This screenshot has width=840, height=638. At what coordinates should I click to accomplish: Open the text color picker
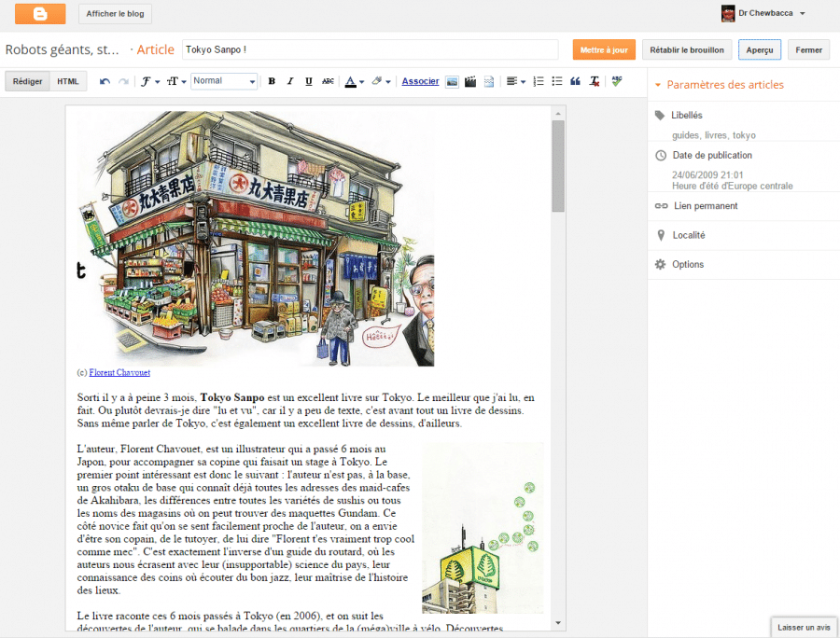354,82
